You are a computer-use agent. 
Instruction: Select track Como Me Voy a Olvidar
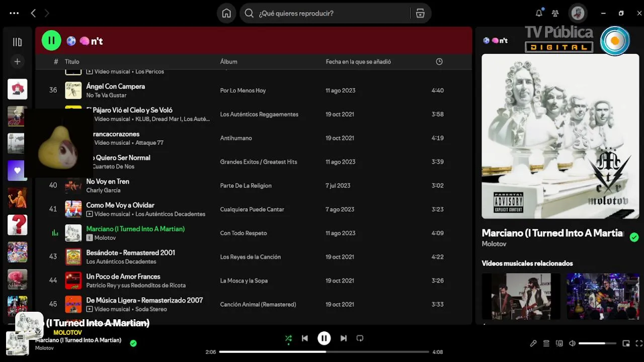(x=120, y=205)
